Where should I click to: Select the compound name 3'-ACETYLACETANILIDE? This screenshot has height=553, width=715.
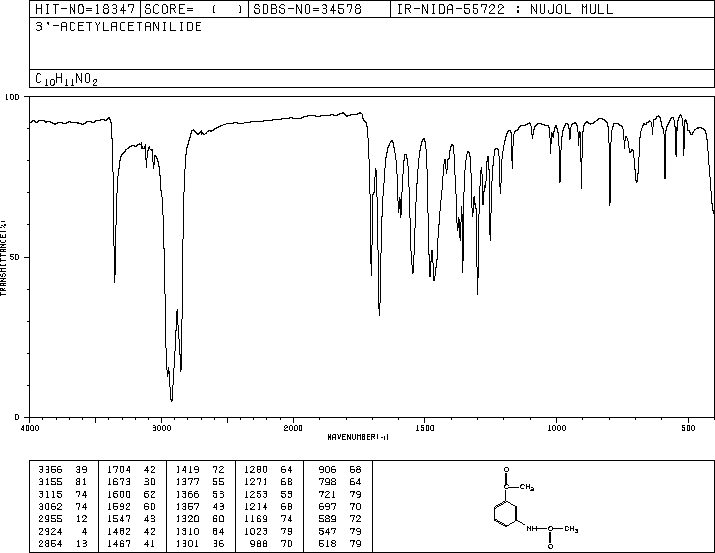click(119, 27)
